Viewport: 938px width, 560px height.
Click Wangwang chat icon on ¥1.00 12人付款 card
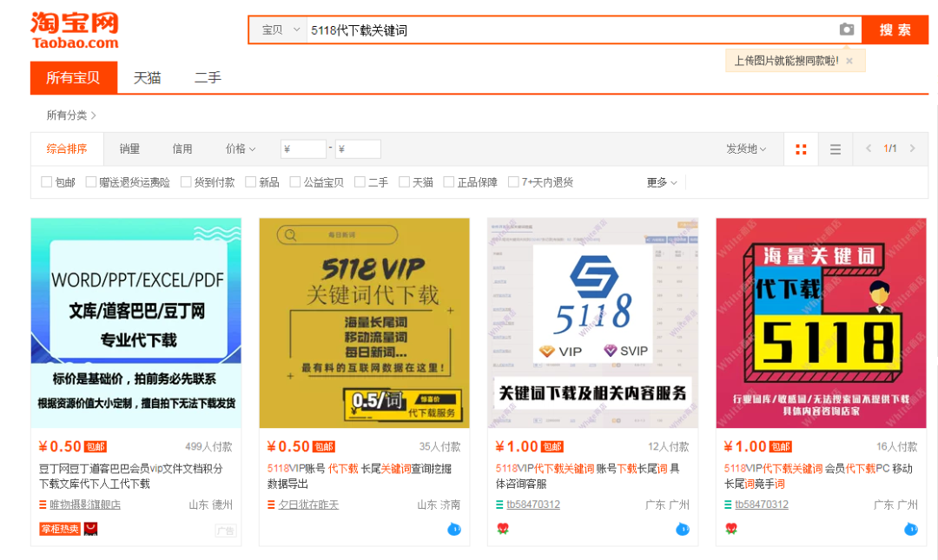683,529
